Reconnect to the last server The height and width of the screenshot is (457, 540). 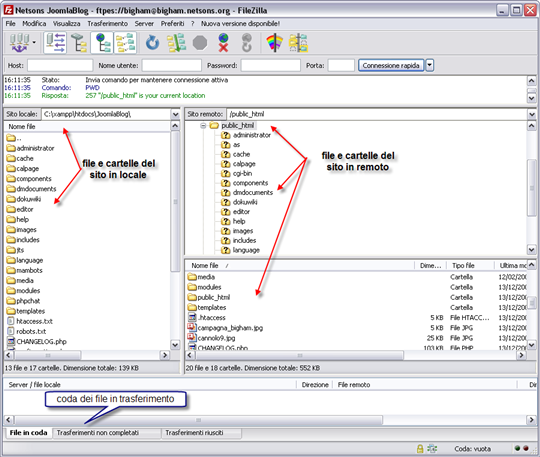[247, 43]
